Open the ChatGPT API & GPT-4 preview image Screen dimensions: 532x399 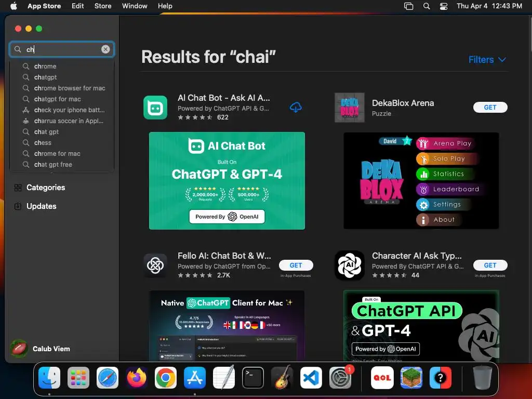[421, 325]
